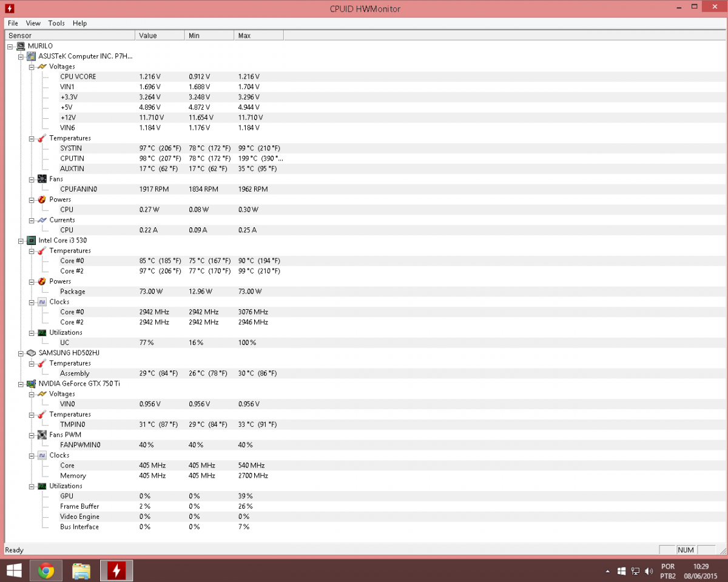Collapse the Fans group with CPUFANIN0
The width and height of the screenshot is (728, 582).
click(32, 179)
